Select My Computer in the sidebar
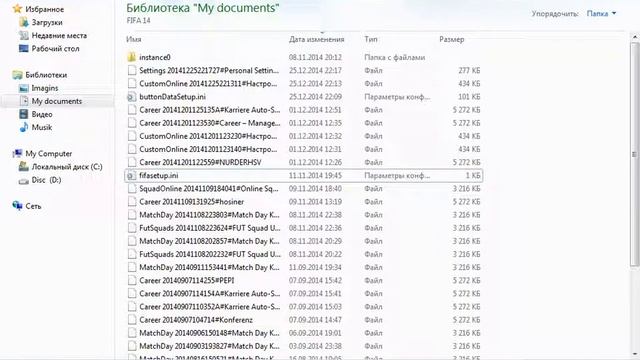This screenshot has width=640, height=360. 49,153
